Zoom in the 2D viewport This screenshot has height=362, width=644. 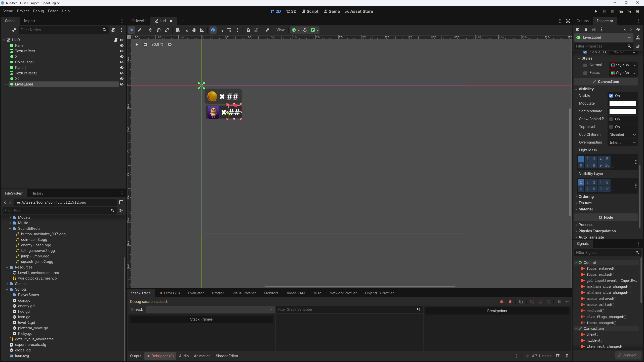(x=170, y=44)
